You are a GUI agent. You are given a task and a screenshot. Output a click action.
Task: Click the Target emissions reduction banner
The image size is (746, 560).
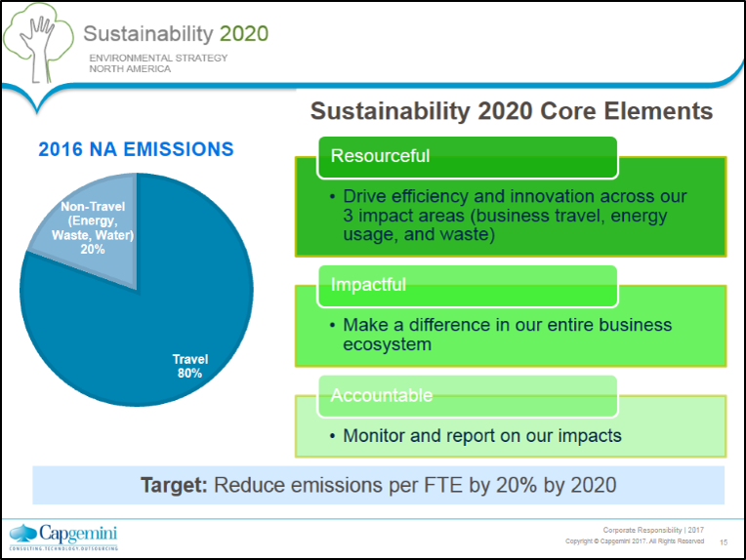(379, 485)
